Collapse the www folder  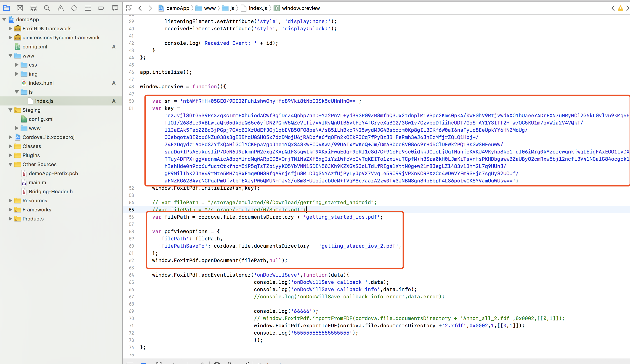coord(10,56)
